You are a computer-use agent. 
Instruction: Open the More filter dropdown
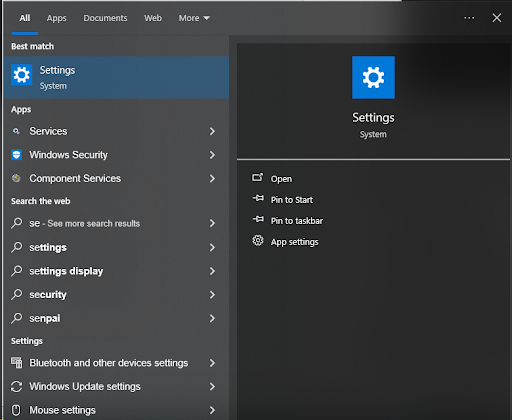tap(194, 18)
